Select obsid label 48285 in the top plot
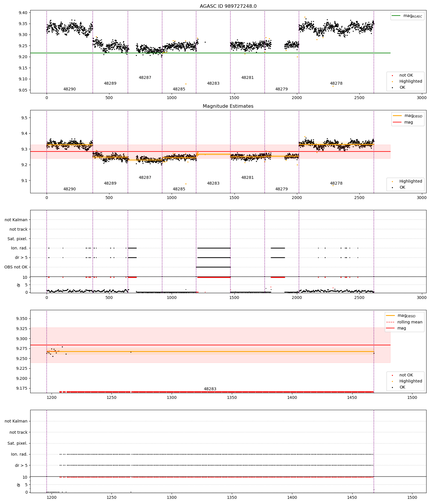This screenshot has width=432, height=504. click(x=179, y=89)
